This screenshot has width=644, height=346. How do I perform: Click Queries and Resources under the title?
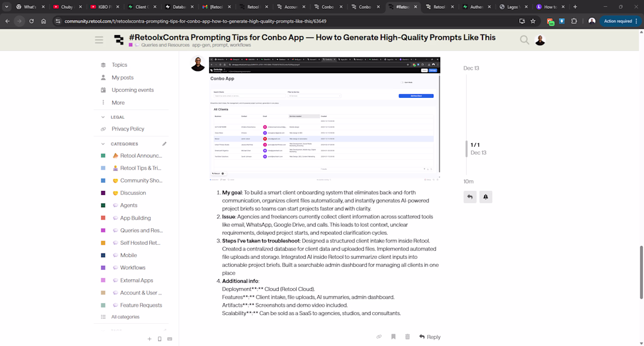pyautogui.click(x=165, y=45)
